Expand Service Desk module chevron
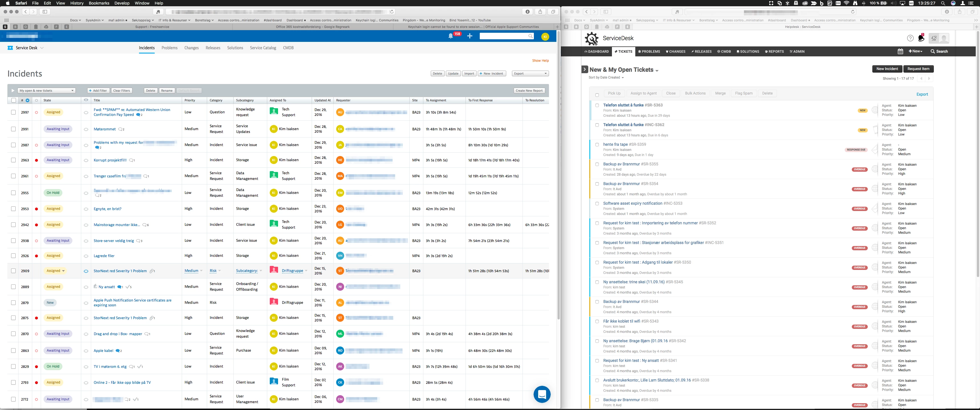The image size is (980, 410). (42, 48)
